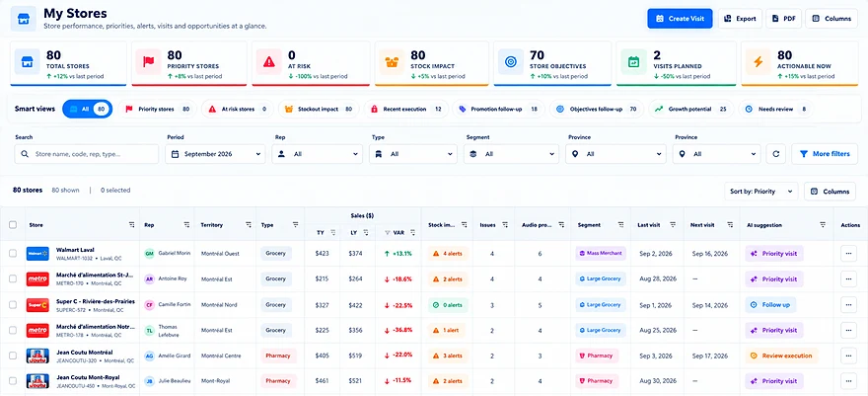Click the refresh filters icon
Screen dimensions: 868x396
775,154
